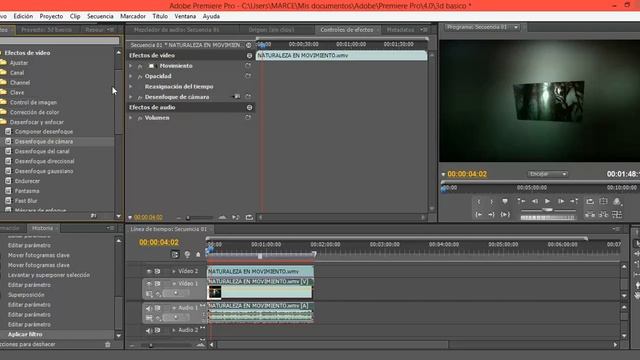Click the Lift button in Program monitor
The width and height of the screenshot is (640, 360).
[x=590, y=214]
